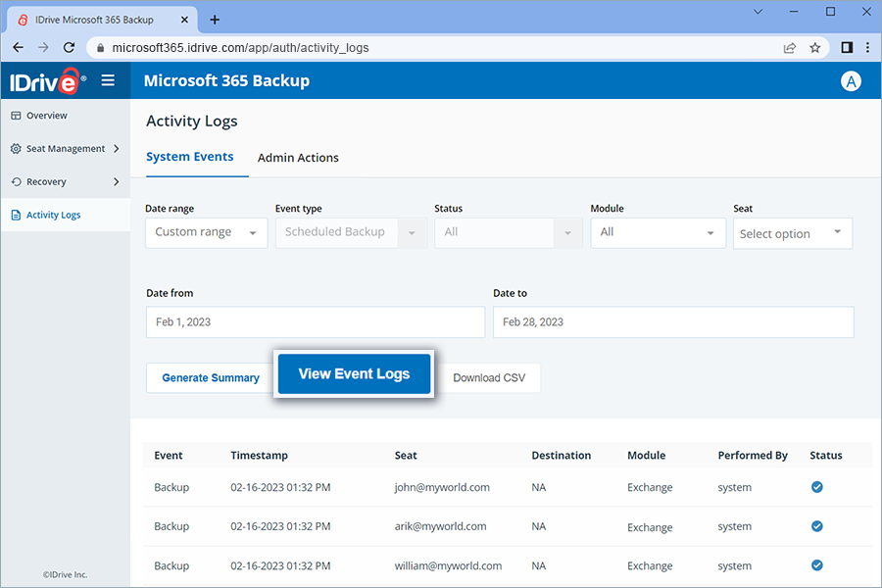Reload the page
This screenshot has height=588, width=882.
pyautogui.click(x=68, y=46)
